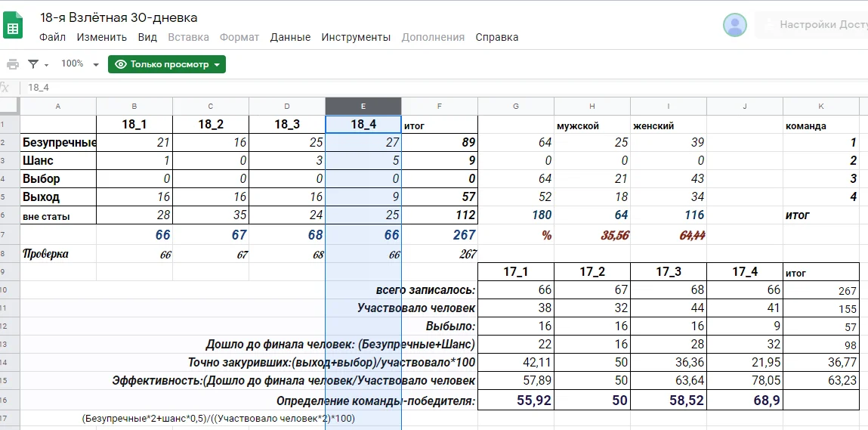Image resolution: width=868 pixels, height=430 pixels.
Task: Click cell "18_3"
Action: [x=287, y=125]
